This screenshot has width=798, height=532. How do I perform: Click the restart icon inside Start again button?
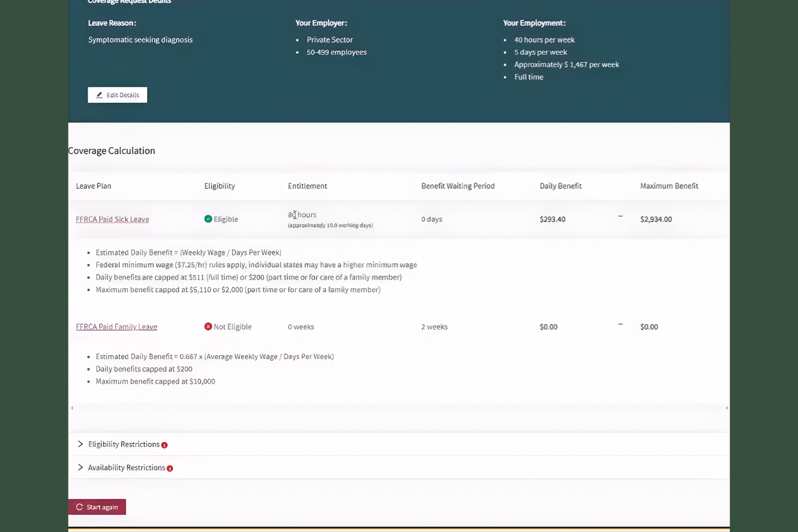(x=79, y=507)
